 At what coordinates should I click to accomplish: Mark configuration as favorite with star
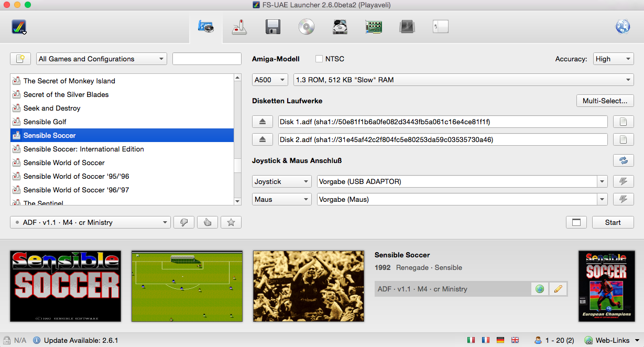[231, 222]
